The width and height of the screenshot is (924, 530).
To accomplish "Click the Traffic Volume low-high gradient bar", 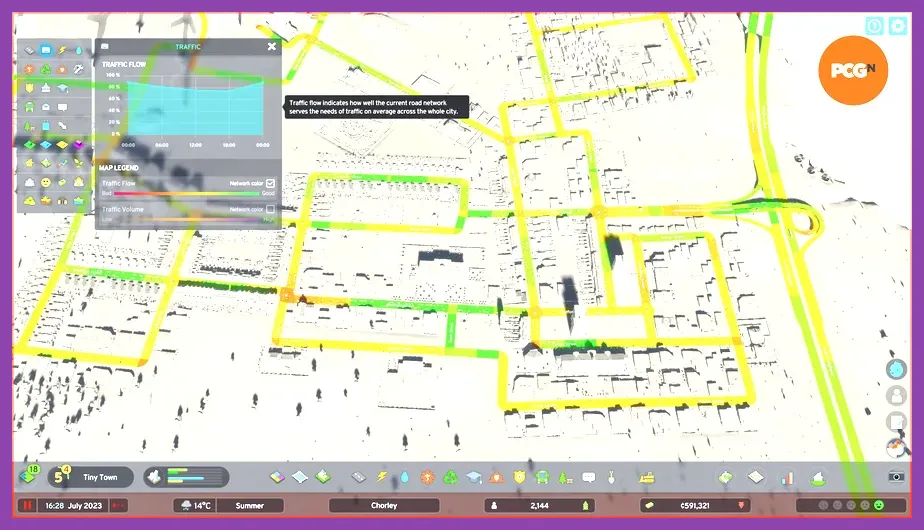I will pos(187,219).
